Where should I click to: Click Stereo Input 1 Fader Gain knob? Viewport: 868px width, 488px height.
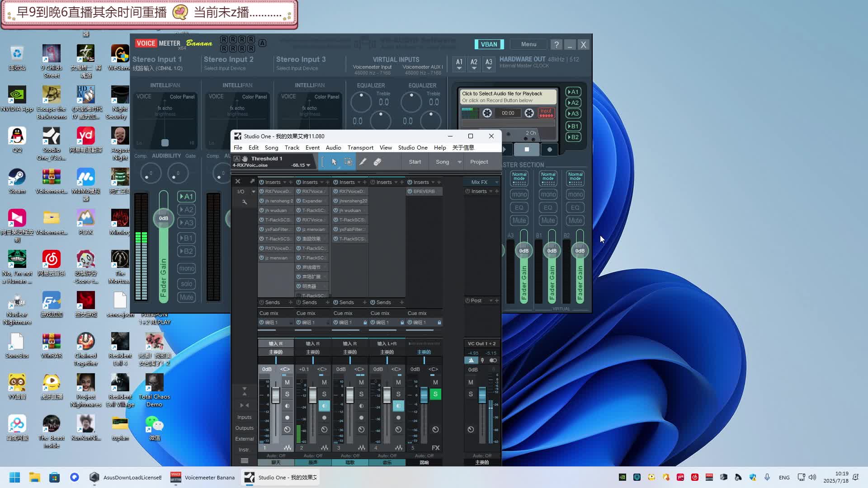point(163,218)
